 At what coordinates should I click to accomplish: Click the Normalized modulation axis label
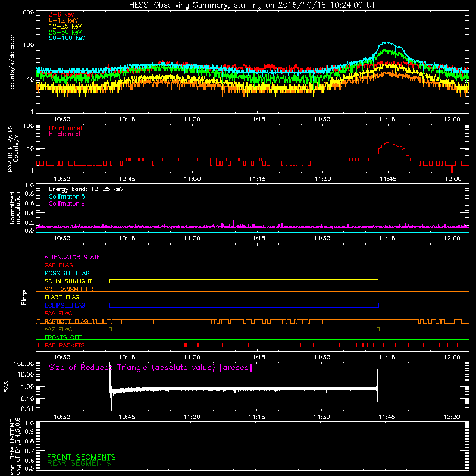14,208
